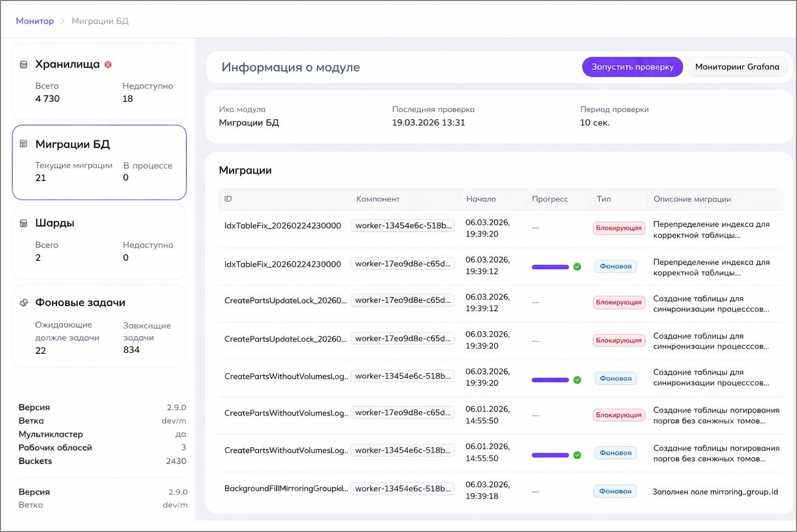
Task: Click the Фоновые задачи icon
Action: pos(24,303)
